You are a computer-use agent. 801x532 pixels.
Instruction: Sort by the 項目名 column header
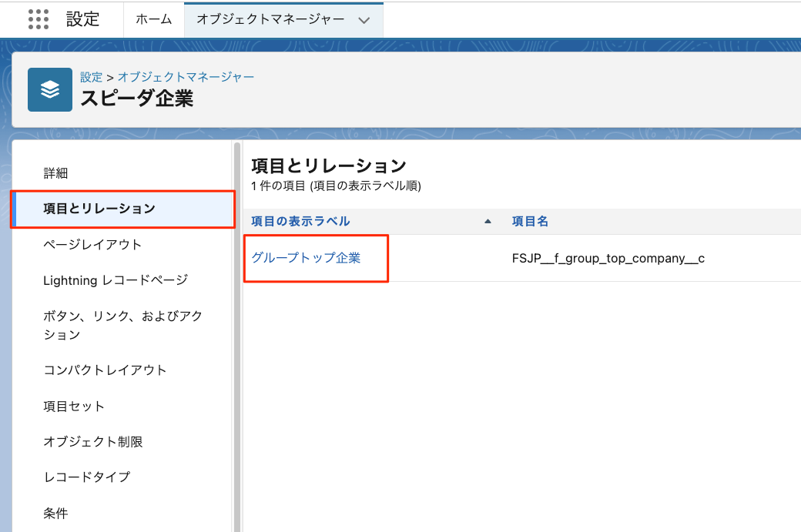[x=530, y=222]
